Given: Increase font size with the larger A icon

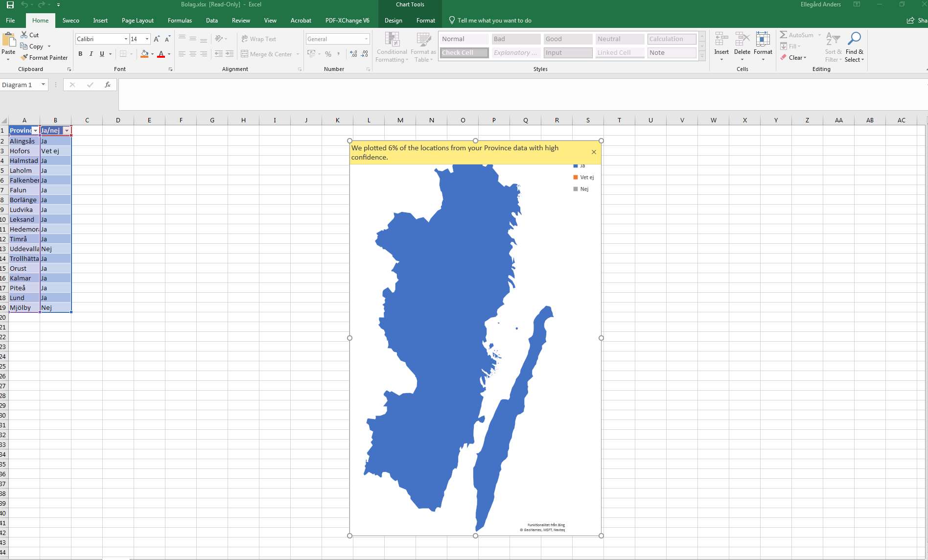Looking at the screenshot, I should tap(157, 39).
